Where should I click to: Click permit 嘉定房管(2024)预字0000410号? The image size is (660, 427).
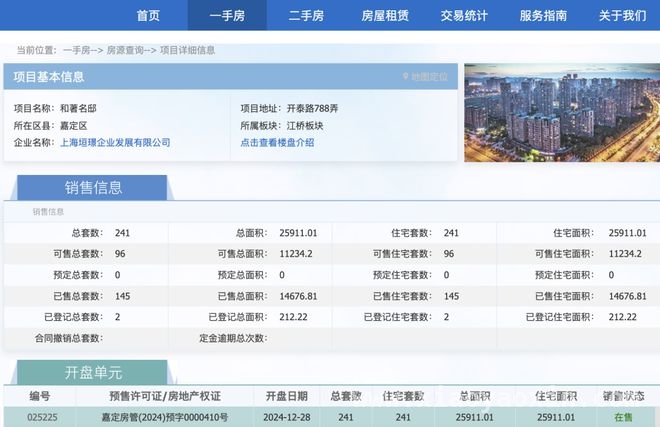(x=165, y=417)
